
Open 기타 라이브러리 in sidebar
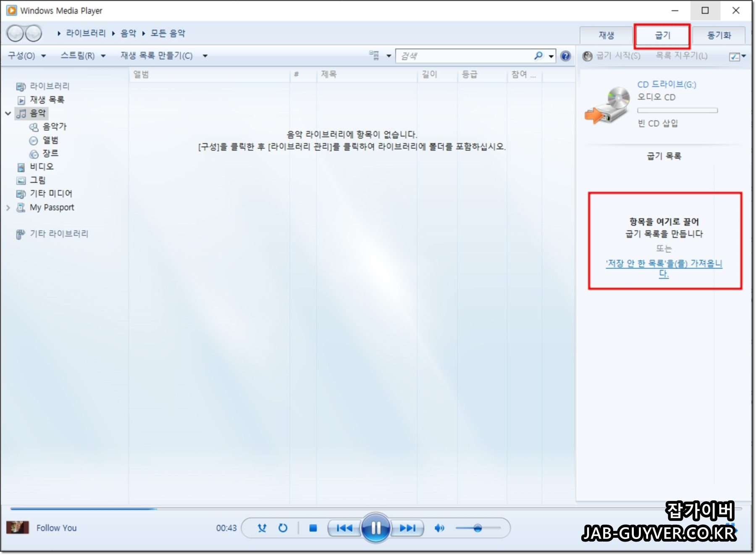pyautogui.click(x=59, y=234)
